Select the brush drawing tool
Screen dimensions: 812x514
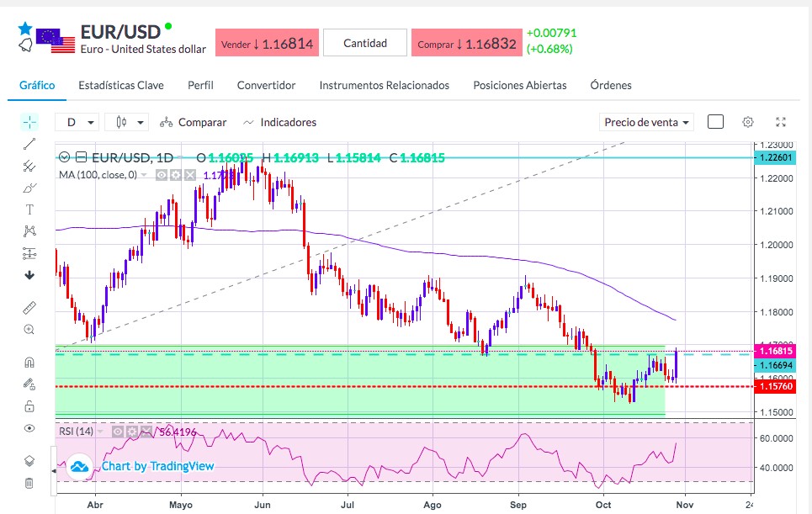(x=29, y=188)
